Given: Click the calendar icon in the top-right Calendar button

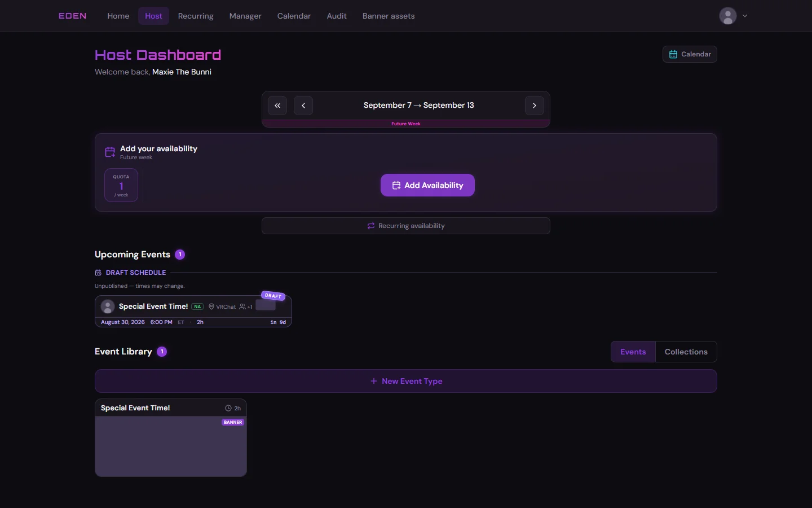Looking at the screenshot, I should (673, 54).
